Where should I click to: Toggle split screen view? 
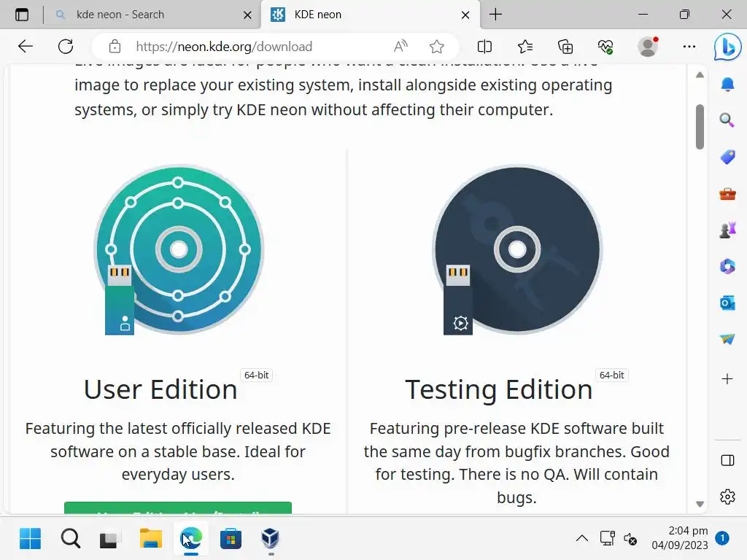(x=484, y=46)
